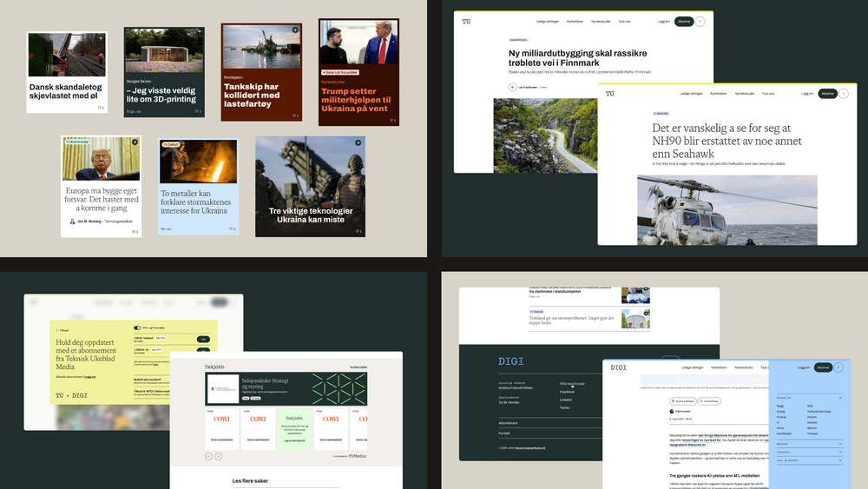Open the Tankskip har kollidert med lastefartøy card

point(261,72)
